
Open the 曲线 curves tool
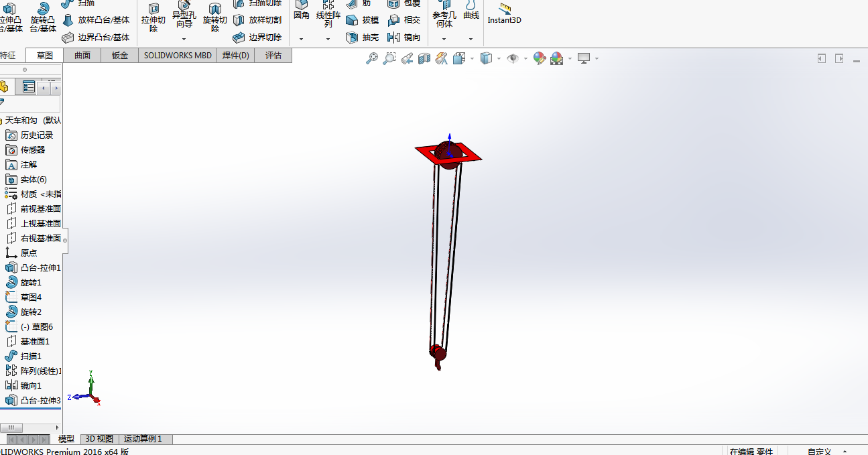pos(471,11)
